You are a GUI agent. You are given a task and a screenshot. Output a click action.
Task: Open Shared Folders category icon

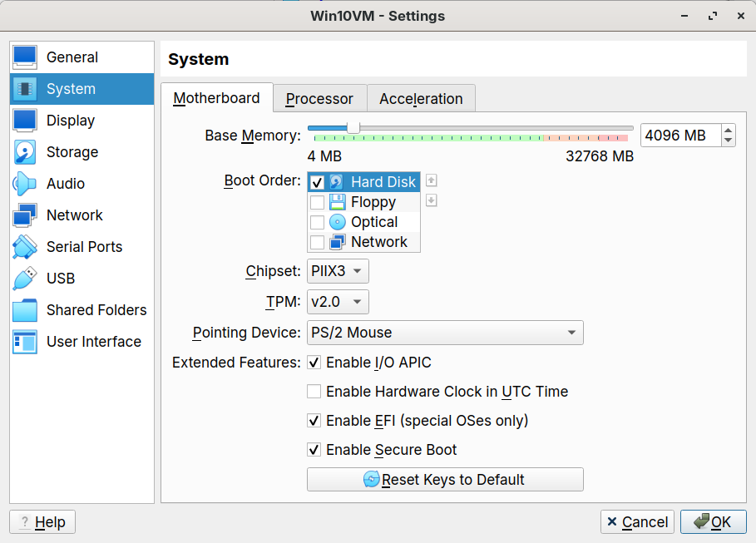click(25, 310)
